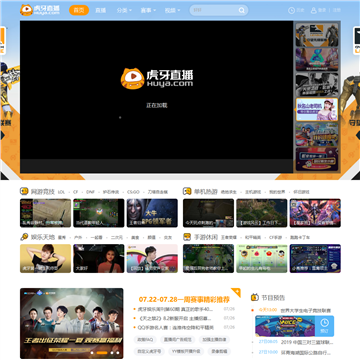Open the CF subcategory link
Image resolution: width=360 pixels, height=360 pixels.
(x=76, y=192)
